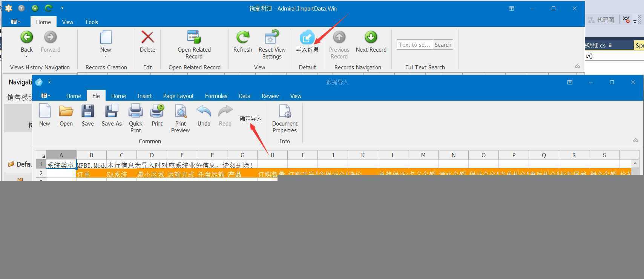Select column H header
644x279 pixels.
coord(272,155)
